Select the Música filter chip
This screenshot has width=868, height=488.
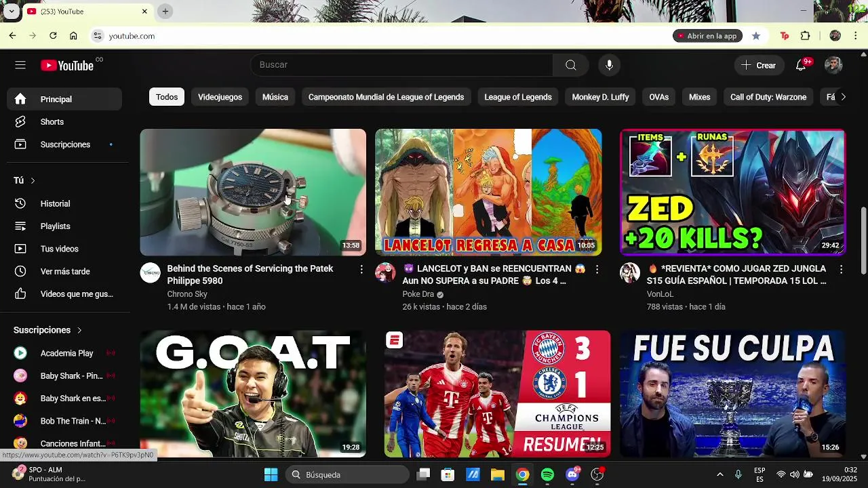coord(275,97)
